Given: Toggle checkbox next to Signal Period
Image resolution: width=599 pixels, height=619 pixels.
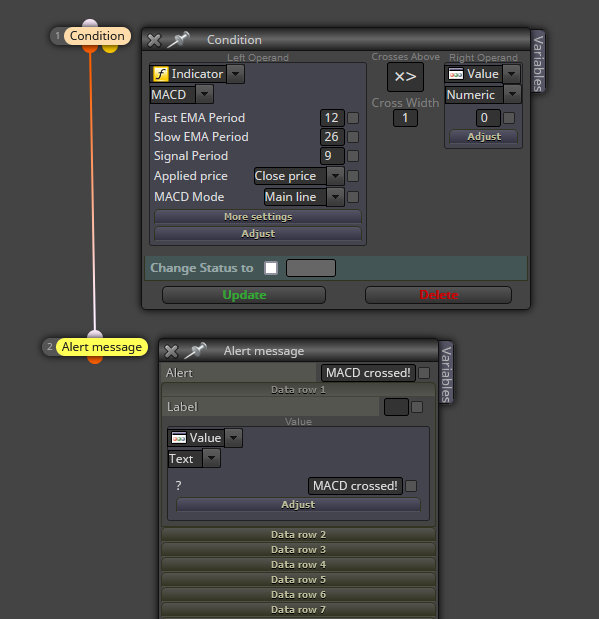Looking at the screenshot, I should (x=353, y=156).
